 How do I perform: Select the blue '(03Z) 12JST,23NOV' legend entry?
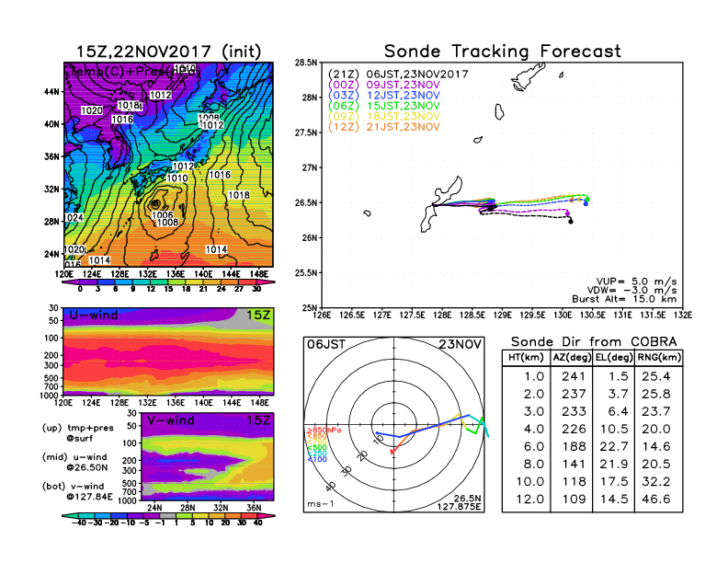point(383,96)
